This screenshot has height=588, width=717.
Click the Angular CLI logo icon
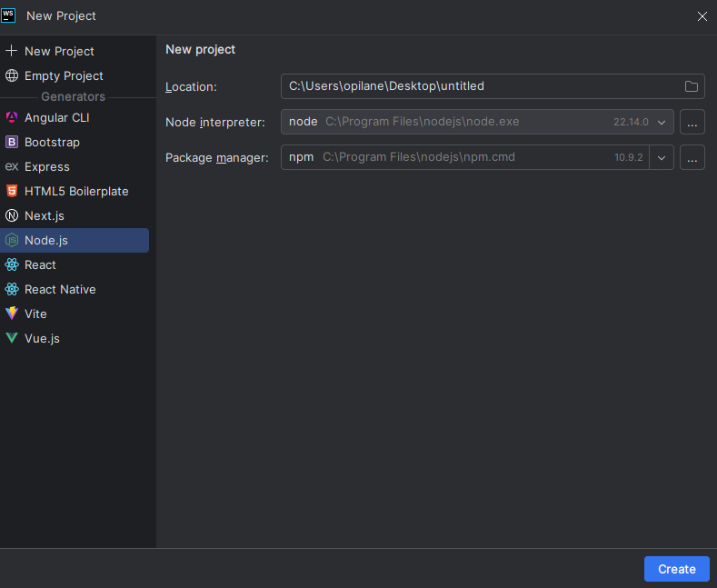pyautogui.click(x=12, y=117)
